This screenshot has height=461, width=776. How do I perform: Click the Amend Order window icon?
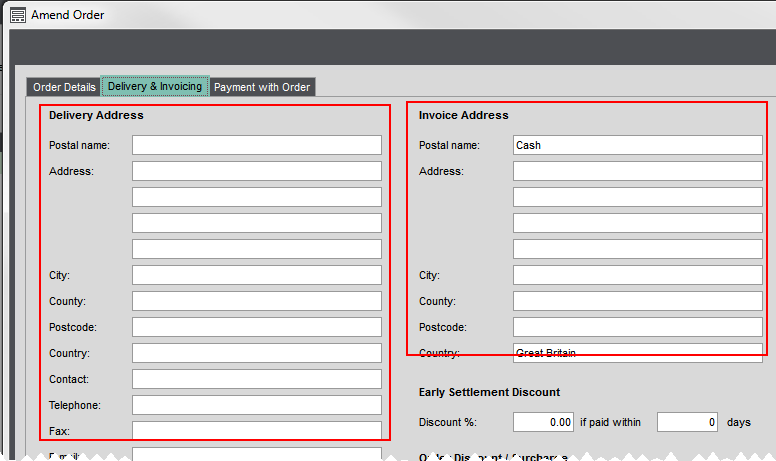click(x=17, y=15)
